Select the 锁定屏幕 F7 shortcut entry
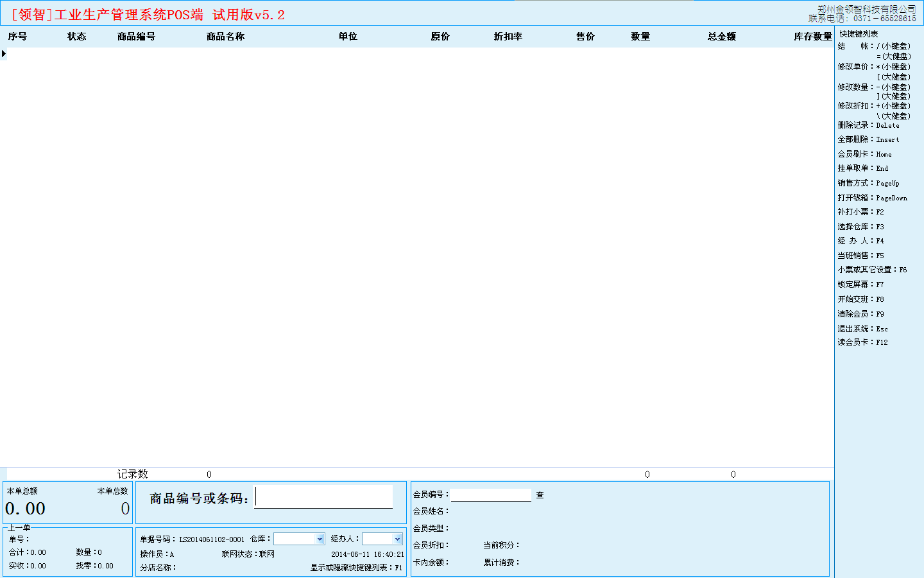Viewport: 924px width, 578px height. click(860, 285)
